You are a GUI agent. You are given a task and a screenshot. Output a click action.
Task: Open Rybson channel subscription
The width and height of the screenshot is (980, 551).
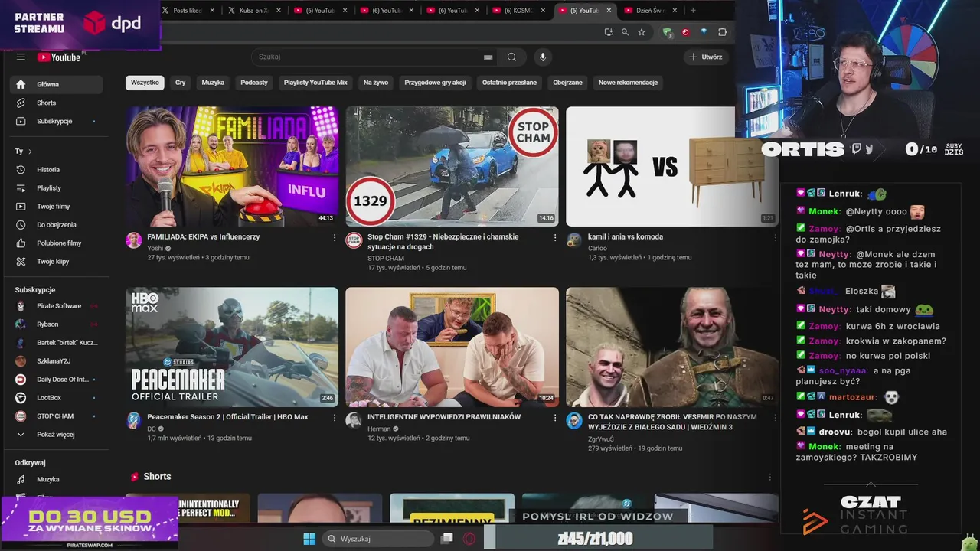(56, 324)
